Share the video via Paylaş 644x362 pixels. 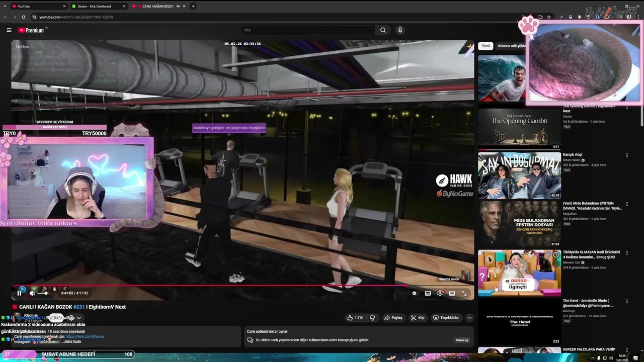point(393,318)
